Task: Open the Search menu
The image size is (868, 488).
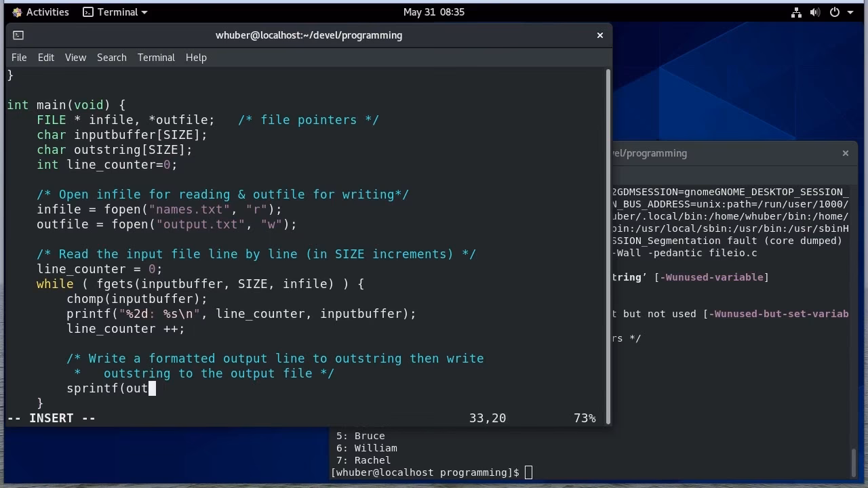Action: tap(112, 58)
